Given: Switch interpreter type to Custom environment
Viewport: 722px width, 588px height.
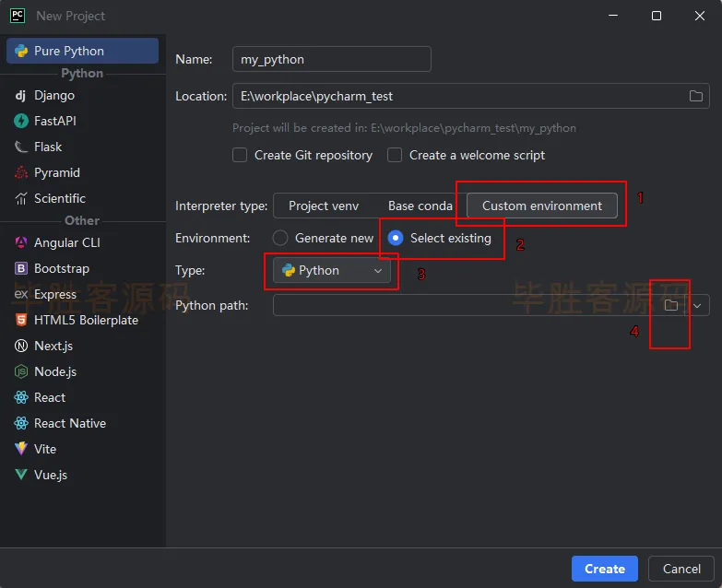Looking at the screenshot, I should click(542, 206).
